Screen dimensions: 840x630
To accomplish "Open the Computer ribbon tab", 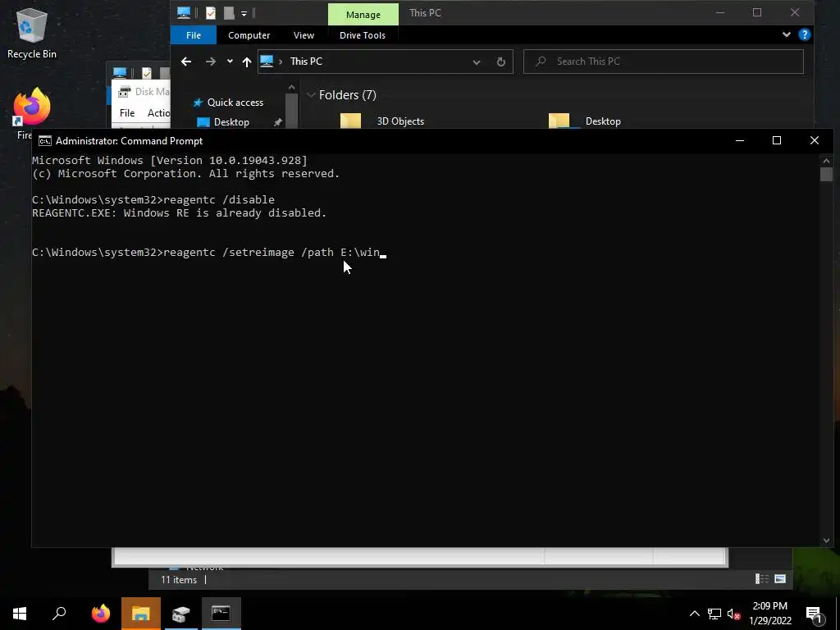I will [x=249, y=35].
